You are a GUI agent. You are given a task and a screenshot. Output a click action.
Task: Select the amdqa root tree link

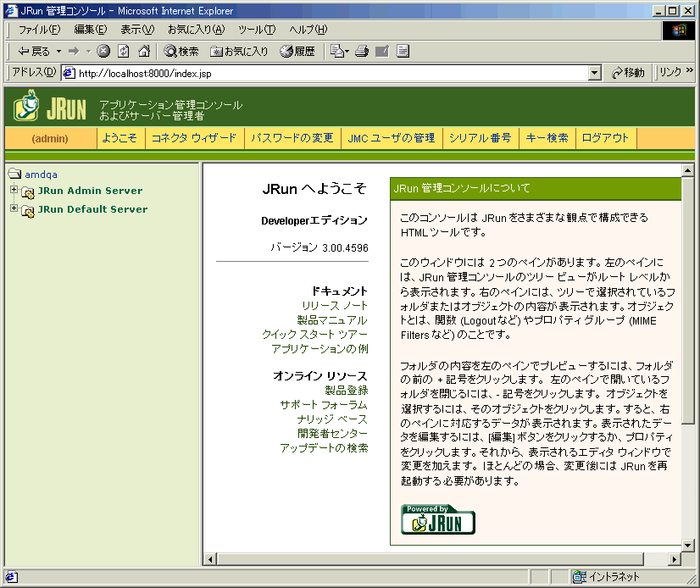(x=41, y=175)
